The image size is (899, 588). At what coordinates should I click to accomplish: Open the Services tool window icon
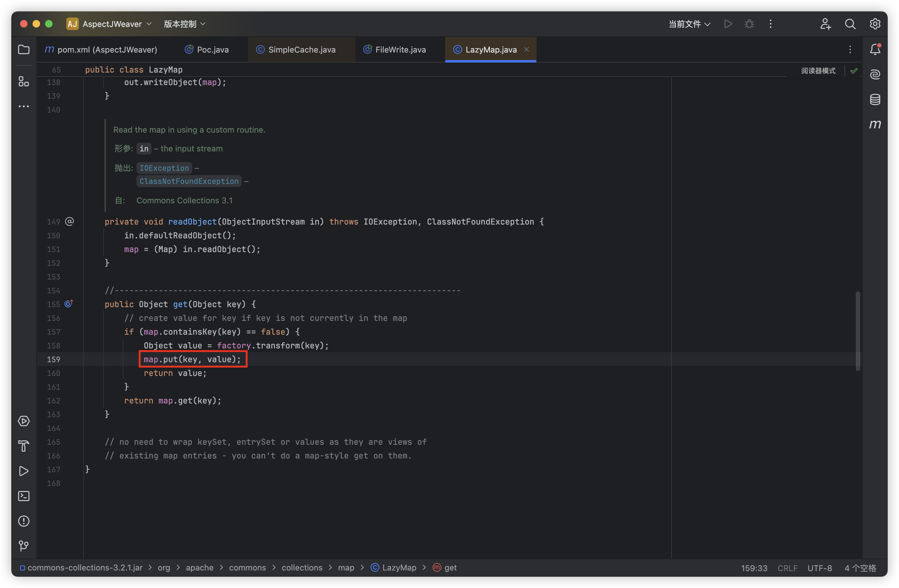point(24,421)
